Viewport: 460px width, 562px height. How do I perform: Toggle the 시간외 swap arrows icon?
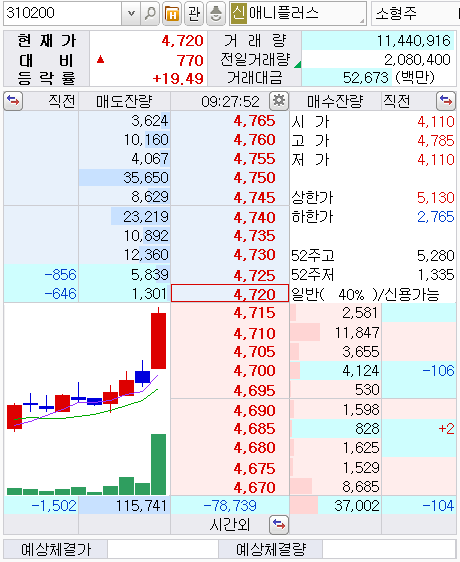click(279, 525)
